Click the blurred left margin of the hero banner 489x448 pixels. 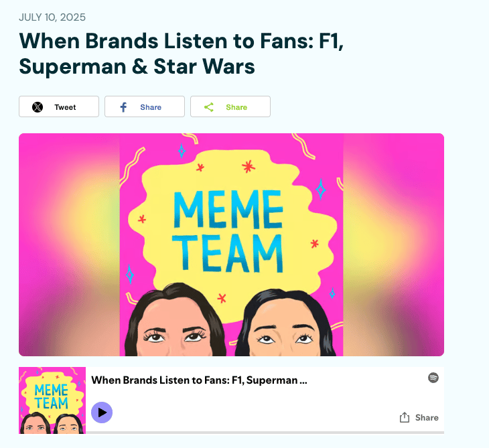click(69, 244)
